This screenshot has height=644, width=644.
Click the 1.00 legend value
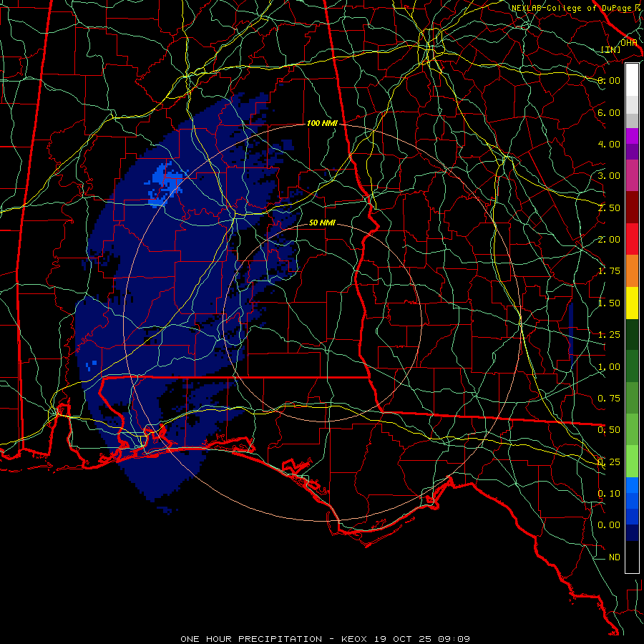coord(609,367)
